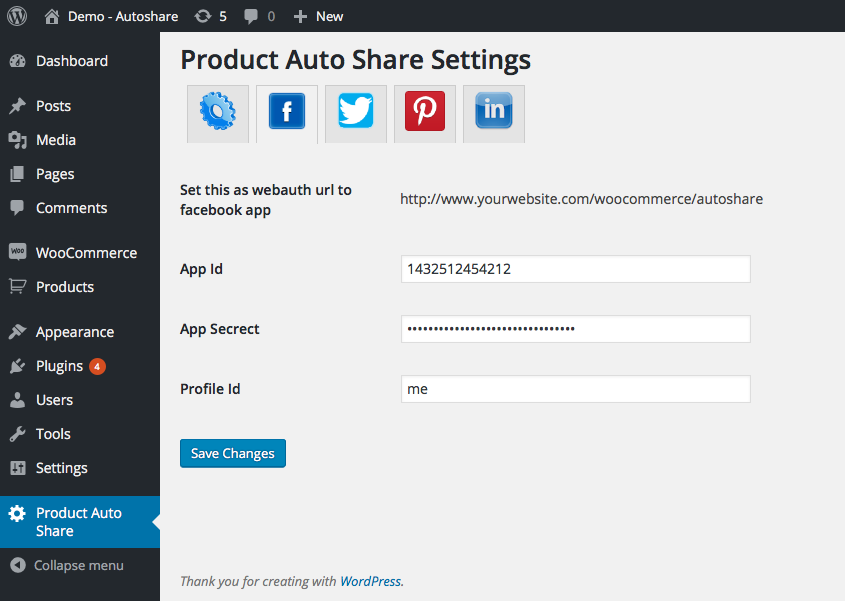Click the Media library icon

pyautogui.click(x=17, y=140)
